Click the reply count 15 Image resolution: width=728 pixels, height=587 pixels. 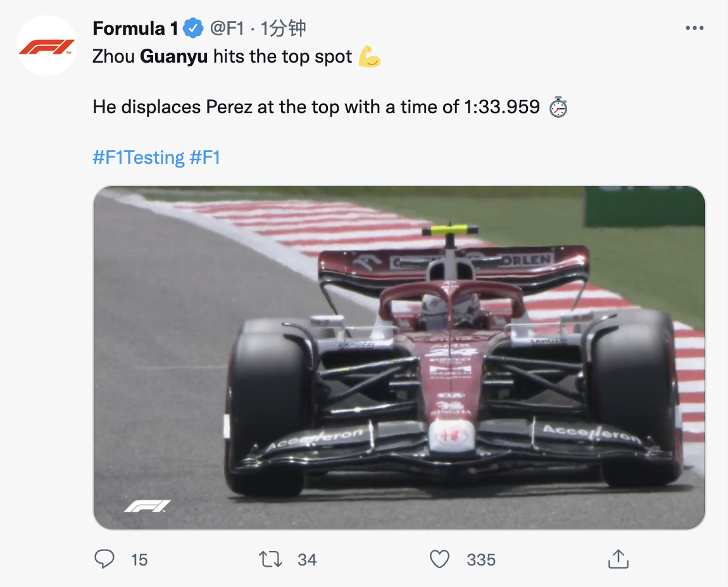coord(139,560)
